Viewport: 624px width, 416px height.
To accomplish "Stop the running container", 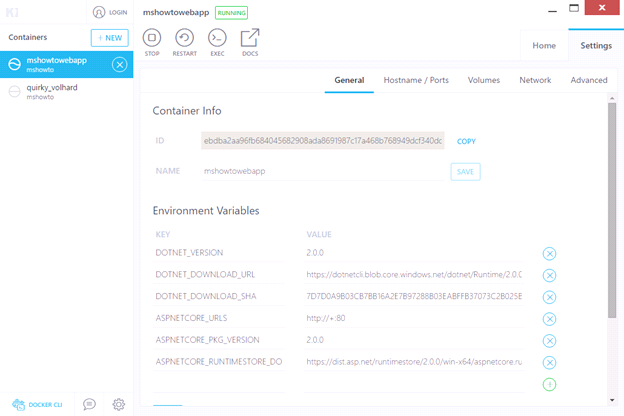I will [152, 38].
